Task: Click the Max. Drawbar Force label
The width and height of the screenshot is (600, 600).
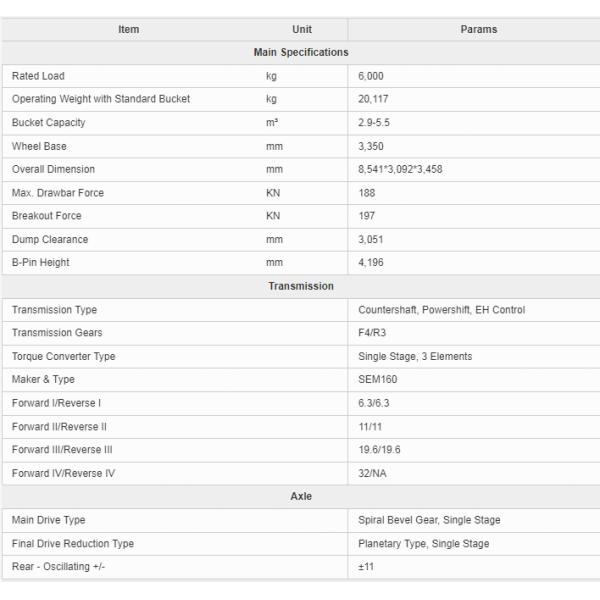Action: pos(58,193)
